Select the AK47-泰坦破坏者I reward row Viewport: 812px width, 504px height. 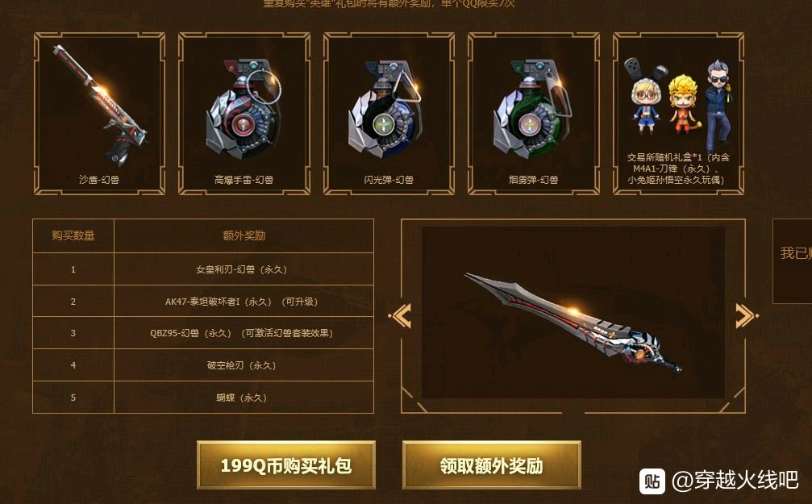coord(203,302)
